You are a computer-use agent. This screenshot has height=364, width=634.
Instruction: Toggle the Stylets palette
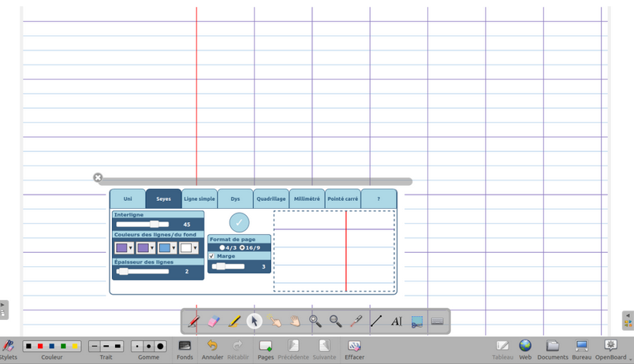pyautogui.click(x=8, y=350)
